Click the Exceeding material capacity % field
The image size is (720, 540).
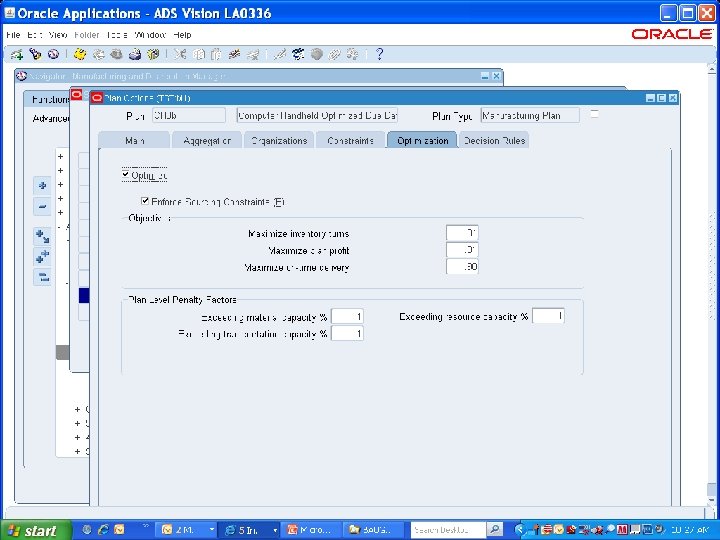[348, 316]
